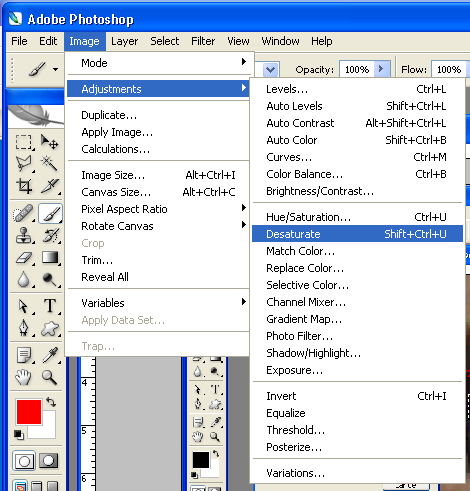The width and height of the screenshot is (470, 491).
Task: Open the Edit menu
Action: click(48, 41)
